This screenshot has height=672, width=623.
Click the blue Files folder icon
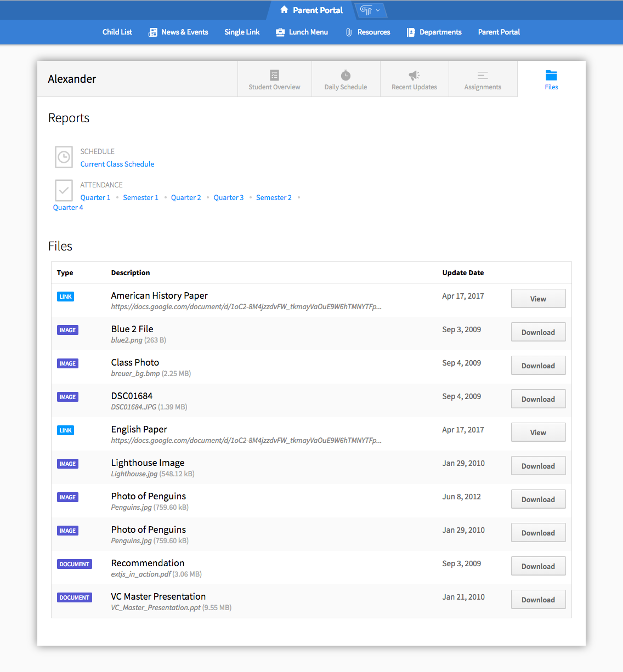(x=551, y=75)
